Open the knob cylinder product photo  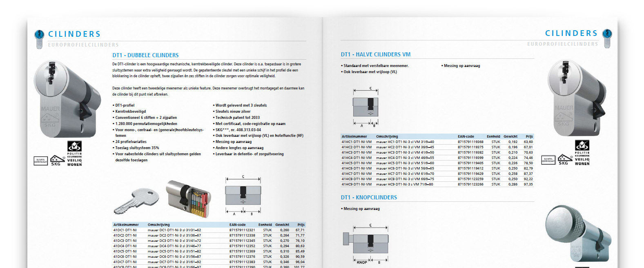(x=578, y=234)
